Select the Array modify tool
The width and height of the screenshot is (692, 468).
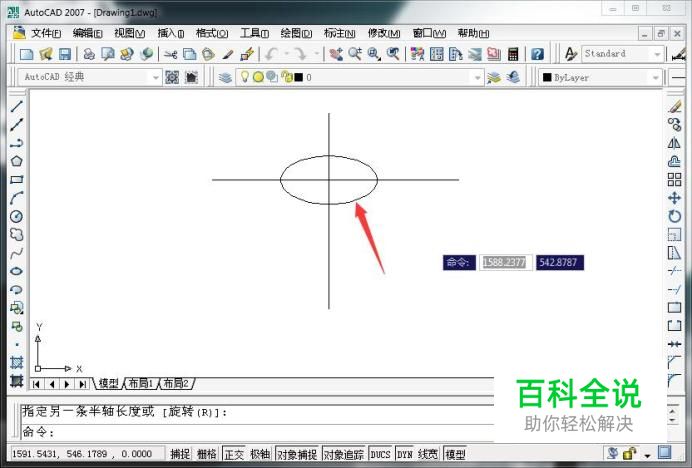pos(674,179)
